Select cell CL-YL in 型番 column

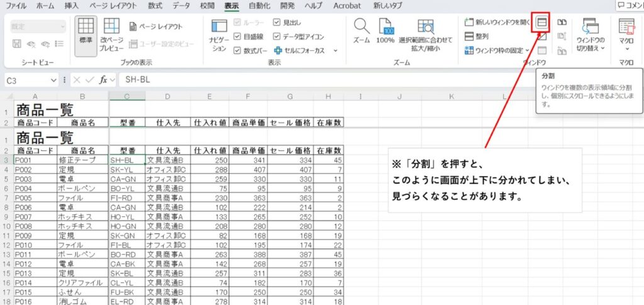coord(127,283)
